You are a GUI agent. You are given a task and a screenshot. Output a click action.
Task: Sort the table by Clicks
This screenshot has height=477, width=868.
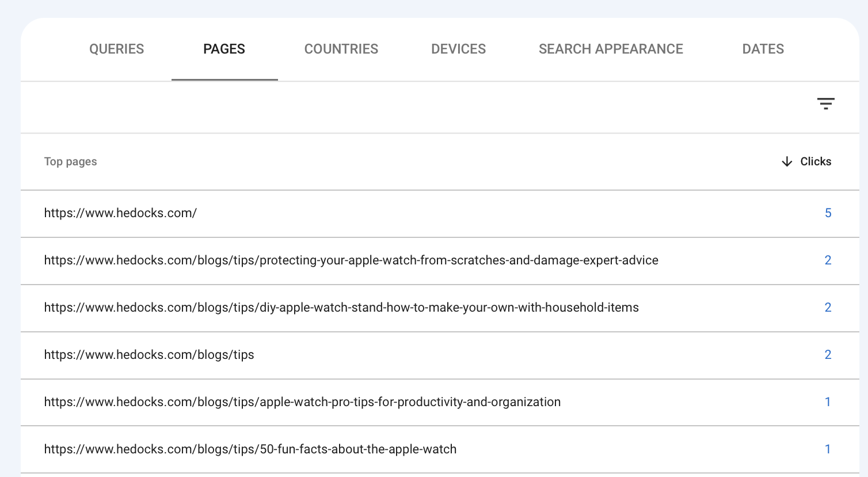coord(815,162)
